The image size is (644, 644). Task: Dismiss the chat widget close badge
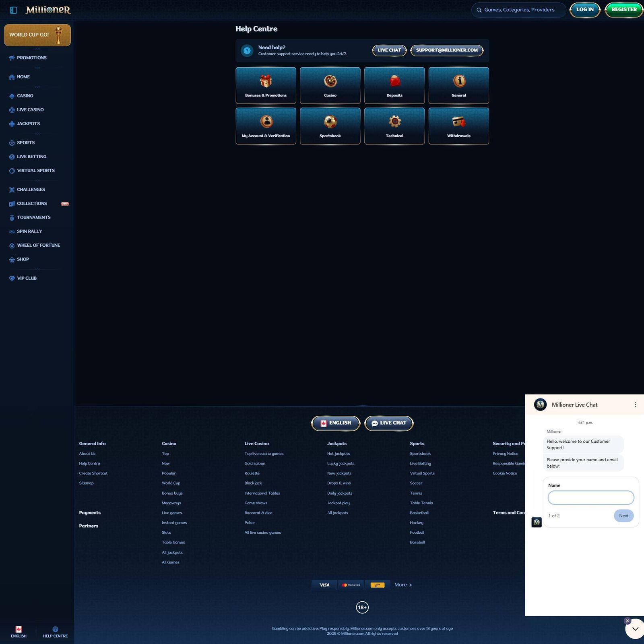click(627, 621)
